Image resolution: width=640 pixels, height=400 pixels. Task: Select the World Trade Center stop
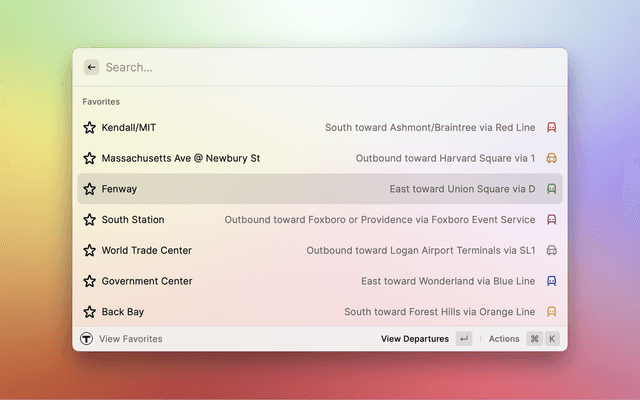pos(147,250)
